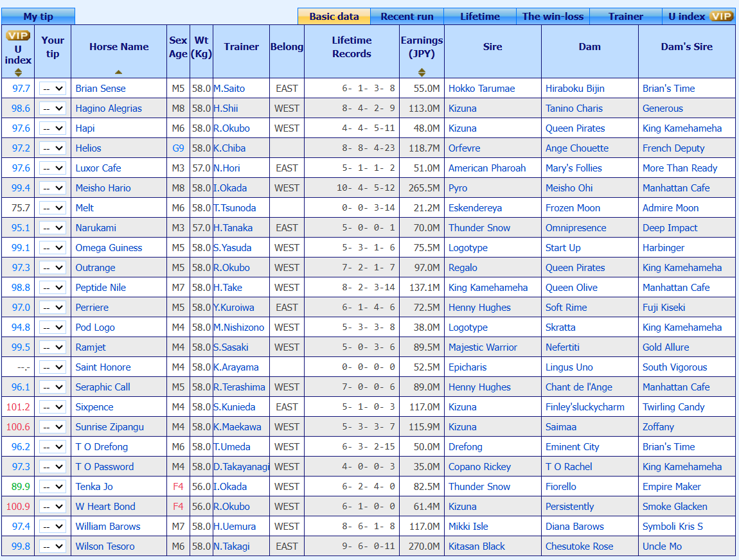Open the My tip tab

38,17
